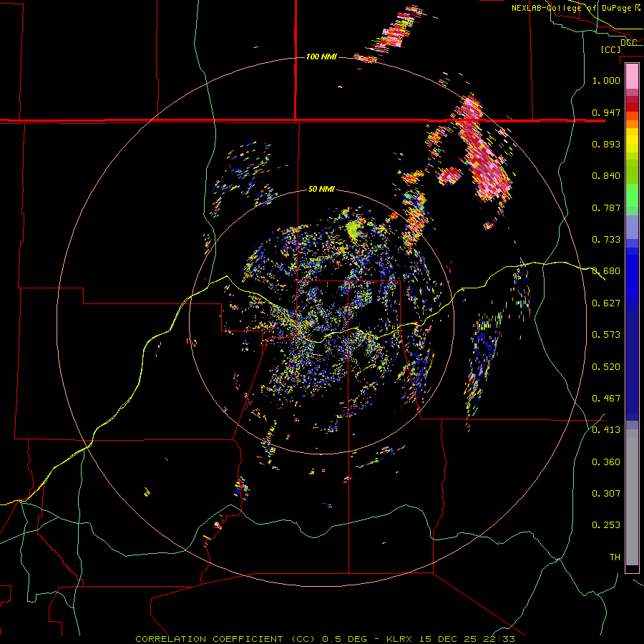Image resolution: width=644 pixels, height=644 pixels.
Task: Pick the gray segment of the color bar
Action: pos(632,497)
